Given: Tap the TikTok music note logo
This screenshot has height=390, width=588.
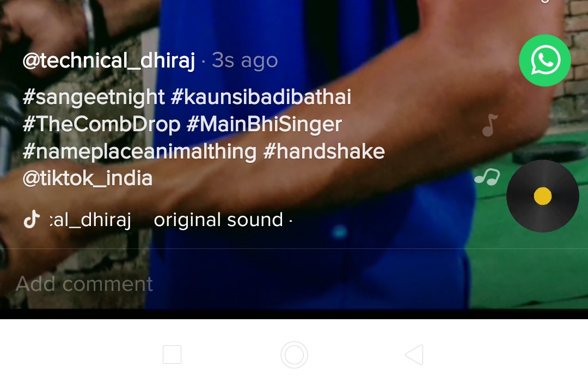Looking at the screenshot, I should pyautogui.click(x=32, y=220).
